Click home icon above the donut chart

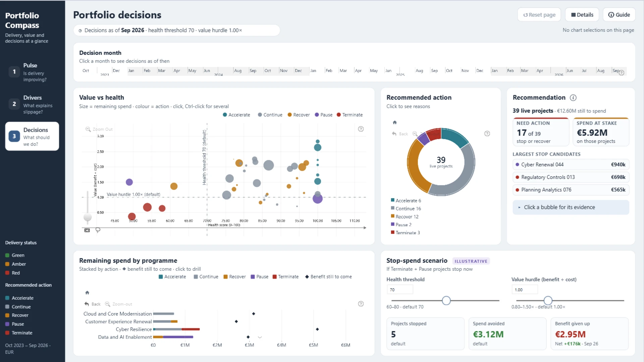point(395,122)
